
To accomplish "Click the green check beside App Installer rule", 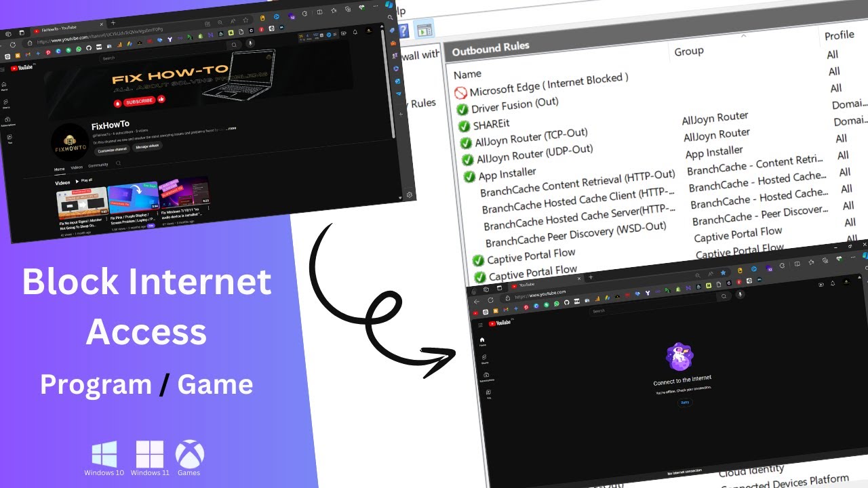I will tap(469, 176).
